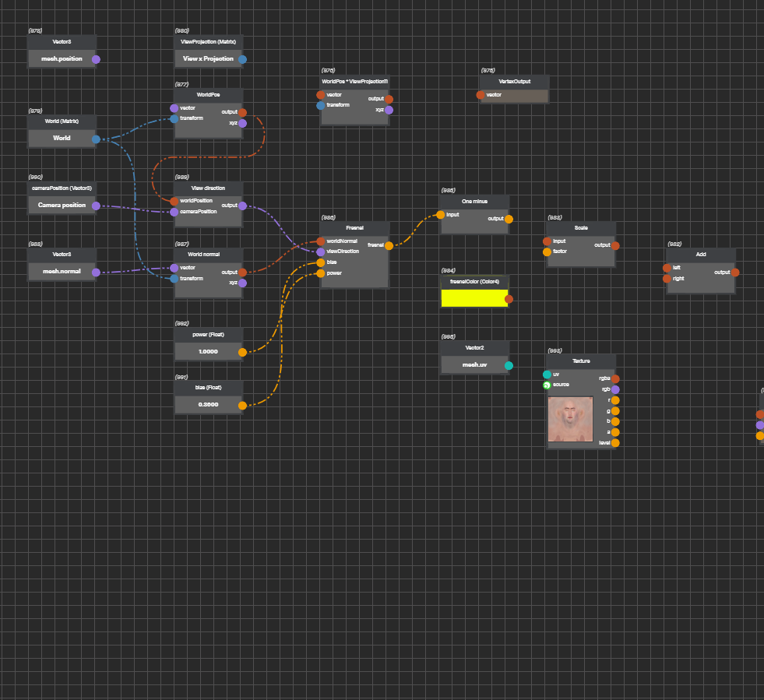Click the bias float value field
Image resolution: width=764 pixels, height=700 pixels.
(208, 405)
